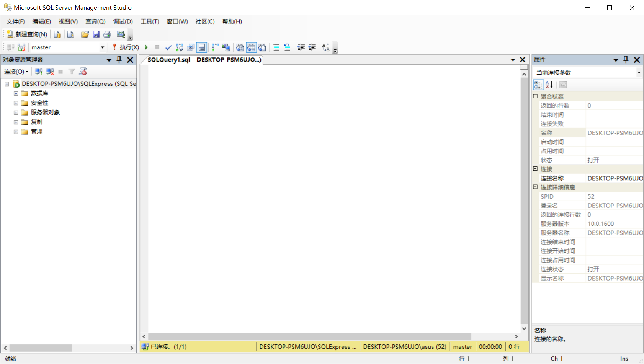Open the 当前连接参数 dropdown in Properties

[639, 72]
